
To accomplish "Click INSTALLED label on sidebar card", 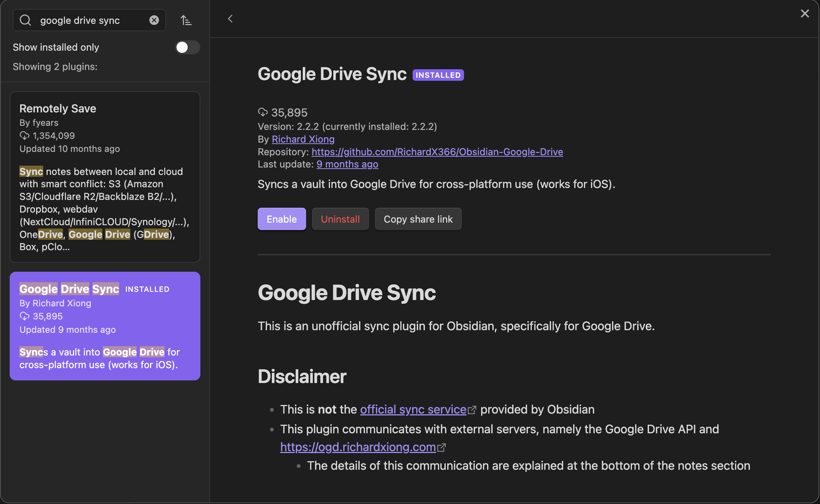I will tap(147, 289).
